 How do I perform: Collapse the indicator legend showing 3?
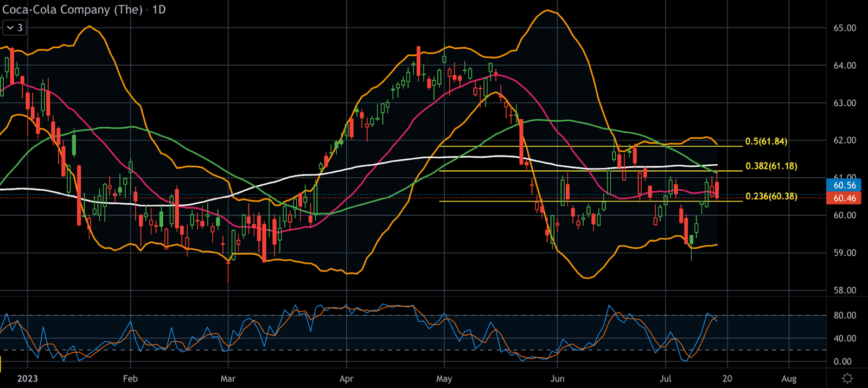click(14, 28)
